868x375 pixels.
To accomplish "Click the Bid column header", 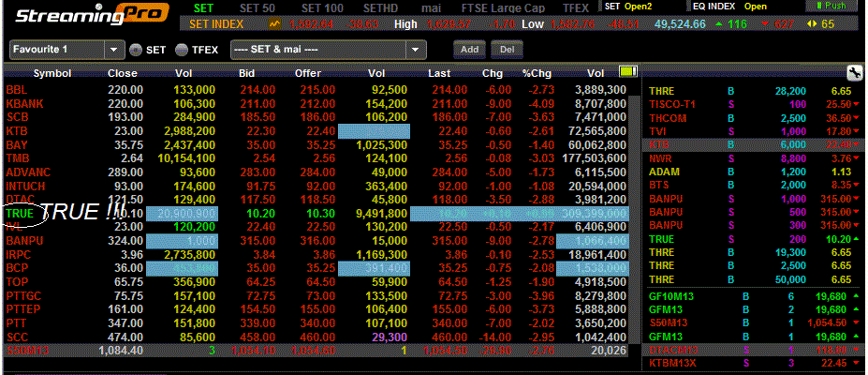I will [x=247, y=73].
